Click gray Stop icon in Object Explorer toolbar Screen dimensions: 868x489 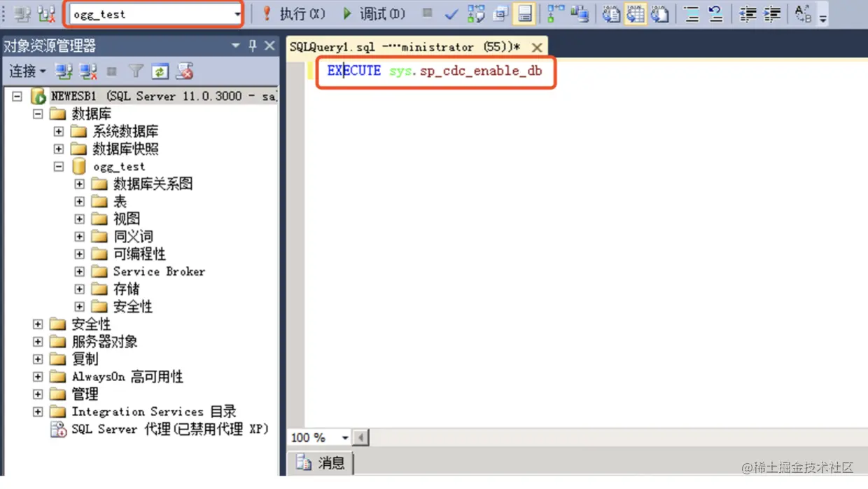pos(111,71)
